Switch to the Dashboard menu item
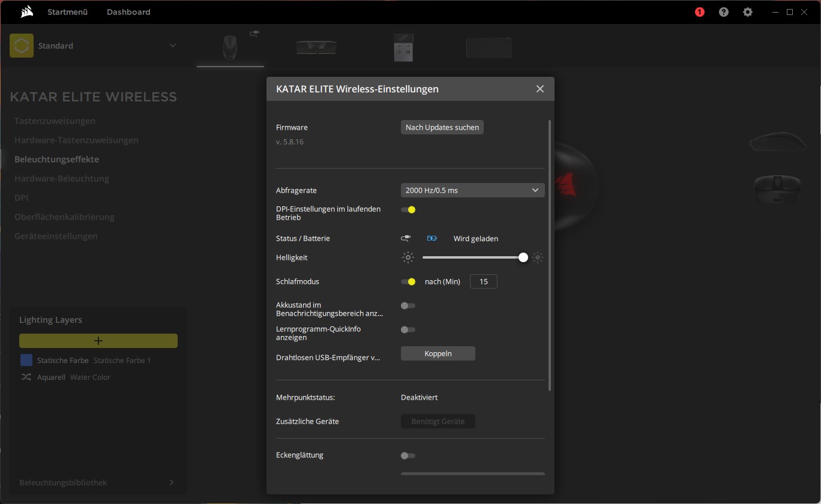Image resolution: width=821 pixels, height=504 pixels. click(x=128, y=11)
